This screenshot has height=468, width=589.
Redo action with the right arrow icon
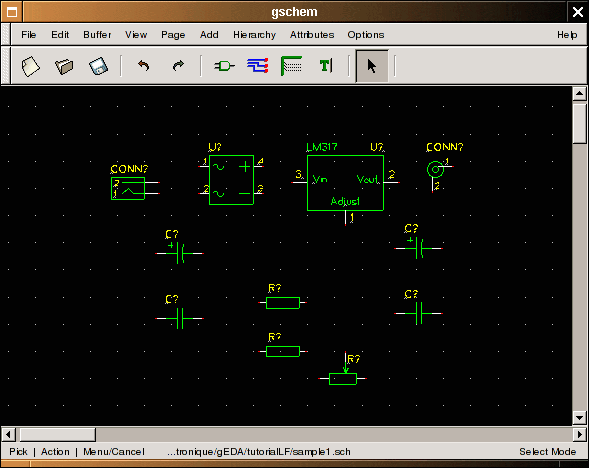178,66
